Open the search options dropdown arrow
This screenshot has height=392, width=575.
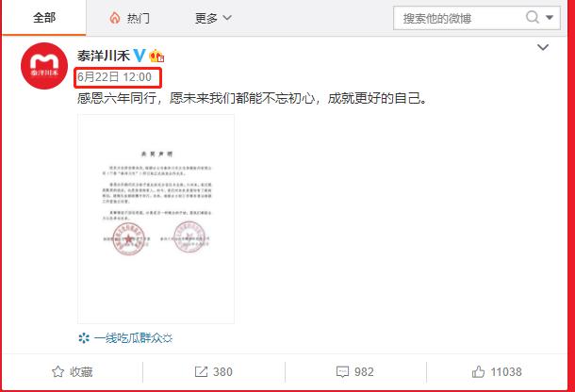pyautogui.click(x=550, y=17)
